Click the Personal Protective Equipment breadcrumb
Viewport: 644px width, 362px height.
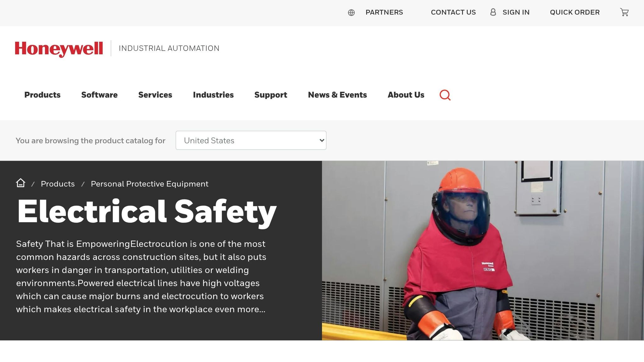point(150,184)
